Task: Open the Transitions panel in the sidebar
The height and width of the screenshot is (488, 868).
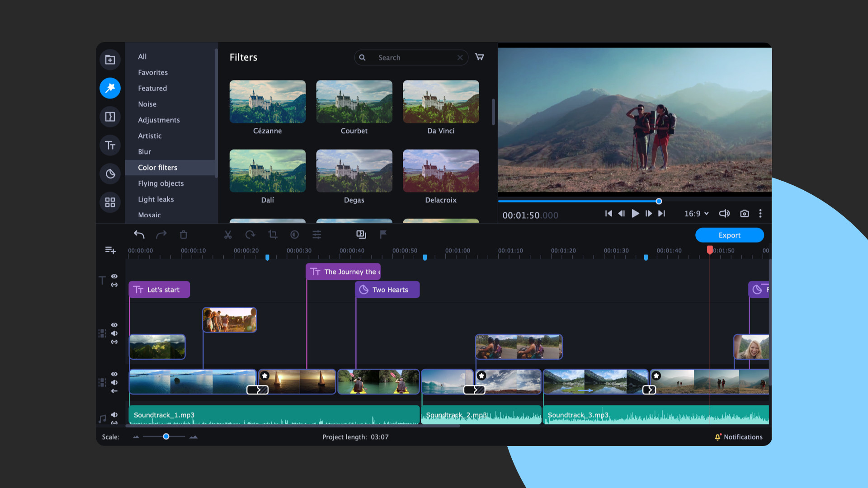Action: 110,117
